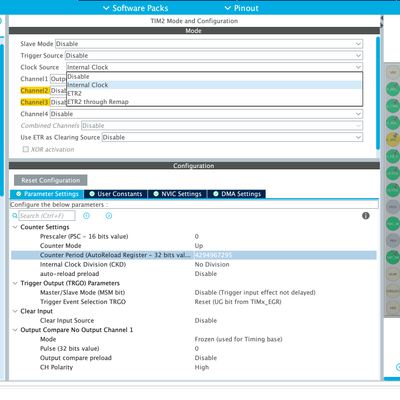Image resolution: width=400 pixels, height=400 pixels.
Task: Collapse Trigger Output (TRGO) Parameters group
Action: [15, 283]
